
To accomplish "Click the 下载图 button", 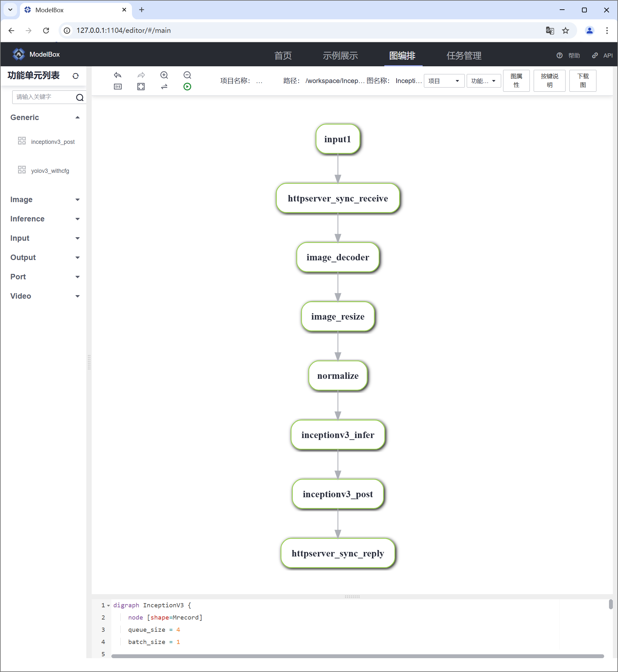I will coord(583,80).
